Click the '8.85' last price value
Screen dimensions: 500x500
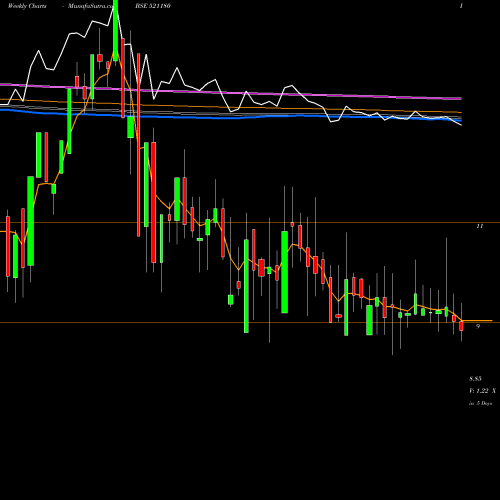click(475, 379)
